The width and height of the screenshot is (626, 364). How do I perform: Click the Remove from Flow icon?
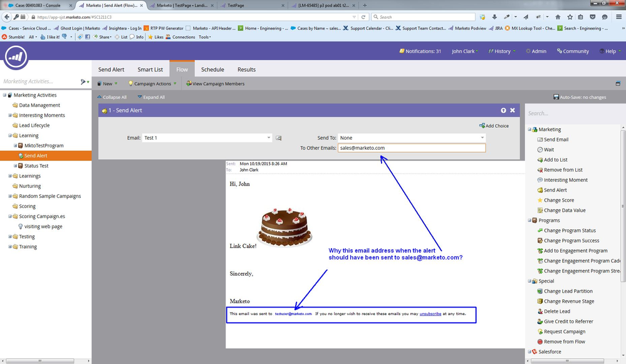(540, 342)
